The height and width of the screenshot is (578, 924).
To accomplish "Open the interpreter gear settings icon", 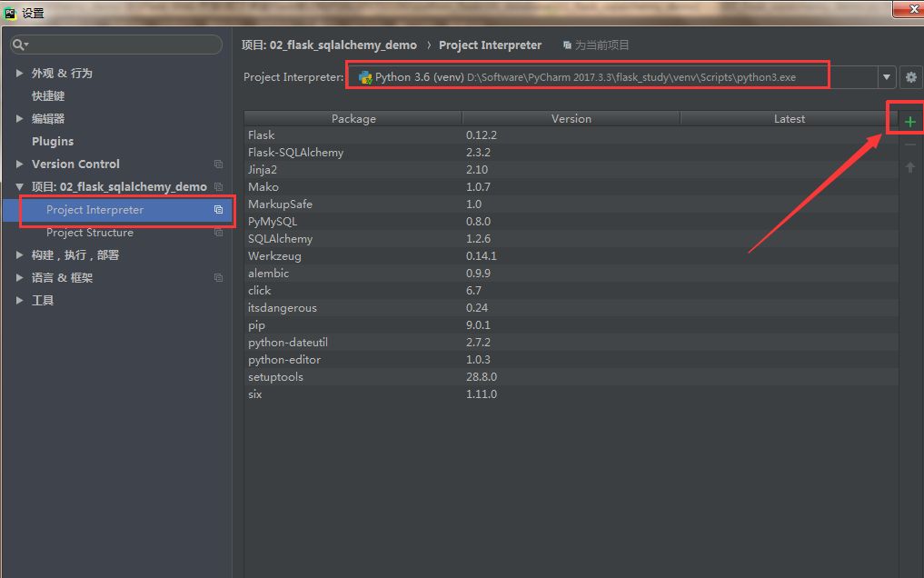I will pos(911,77).
